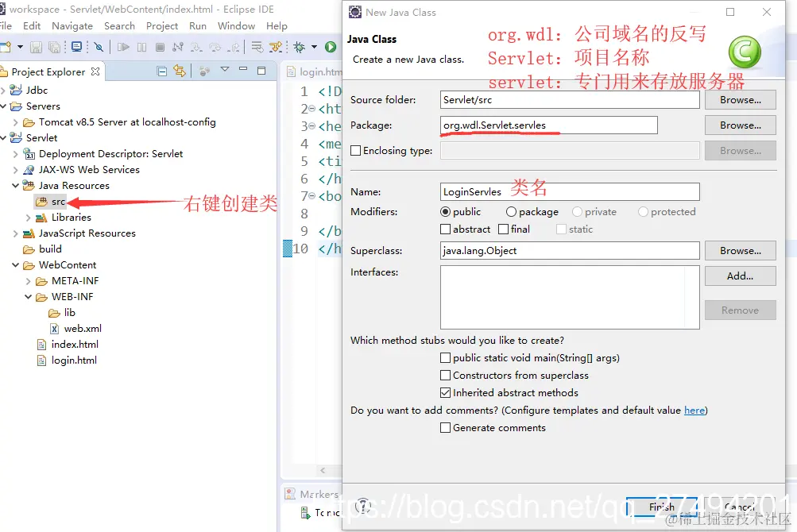Uncheck Inherited abstract methods option
Screen dimensions: 797x532
pos(445,393)
